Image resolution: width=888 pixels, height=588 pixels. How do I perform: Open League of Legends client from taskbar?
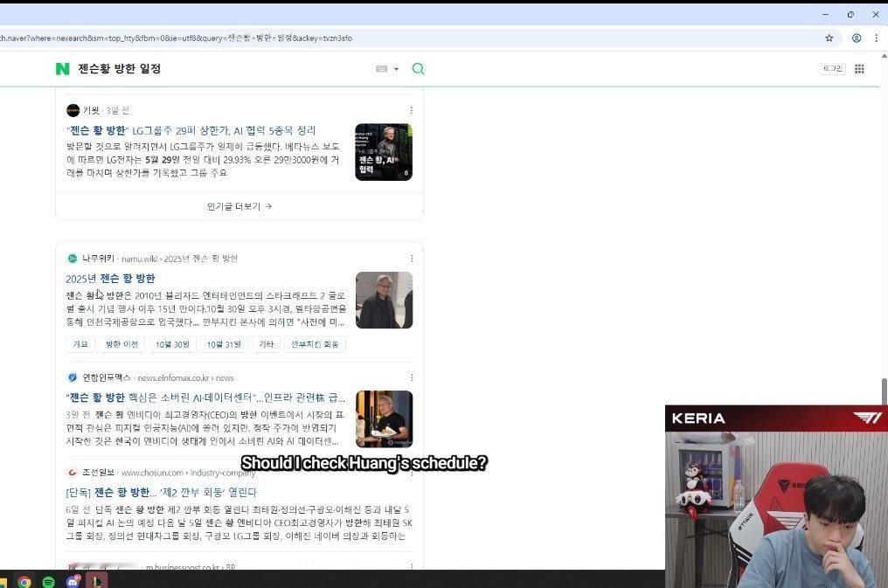click(97, 581)
